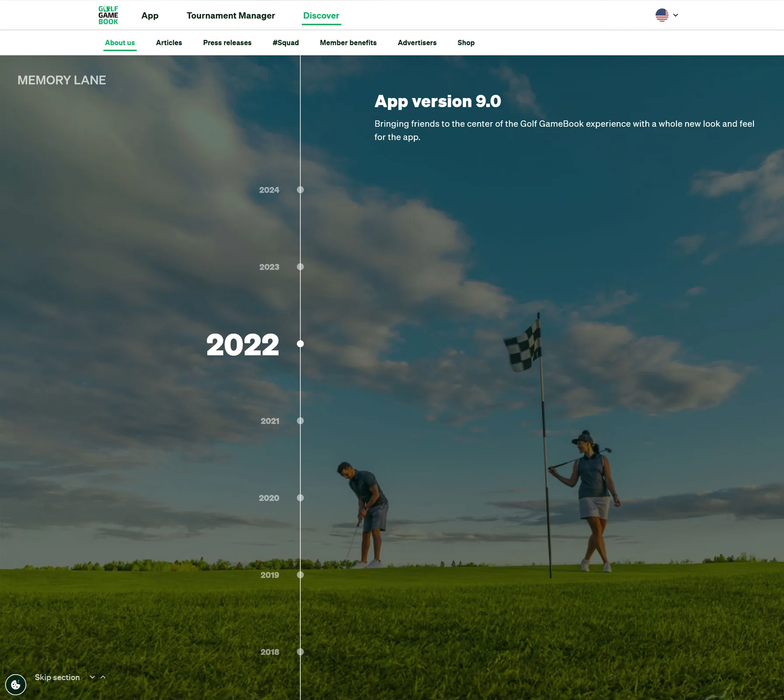This screenshot has width=784, height=700.
Task: Select the About us tab
Action: [x=120, y=42]
